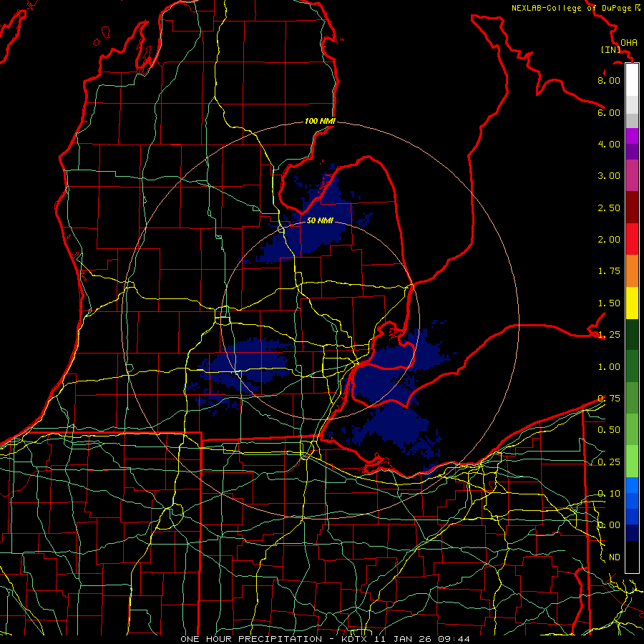Select the 8.00 legend value
The height and width of the screenshot is (644, 644).
tap(609, 80)
